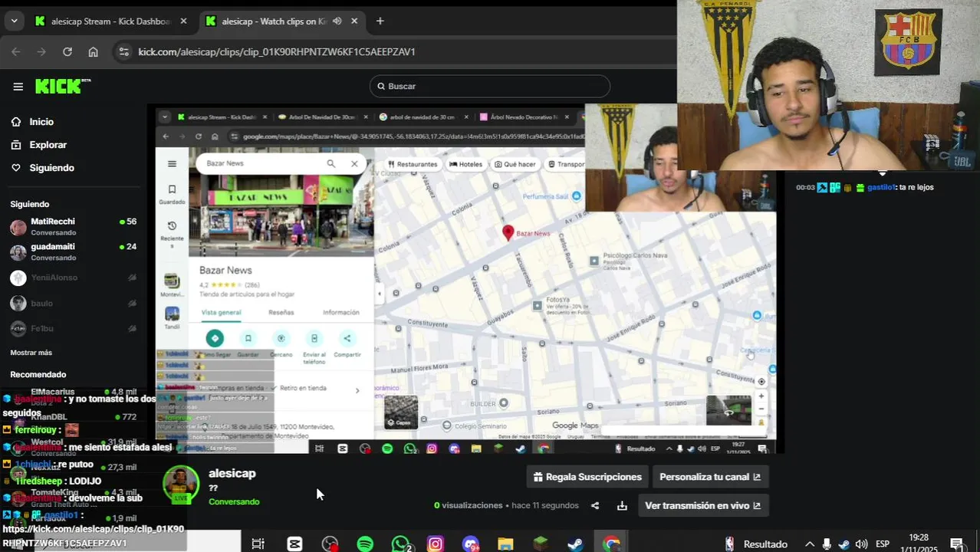Click Regala Suscripciones button
The width and height of the screenshot is (980, 552).
[587, 477]
